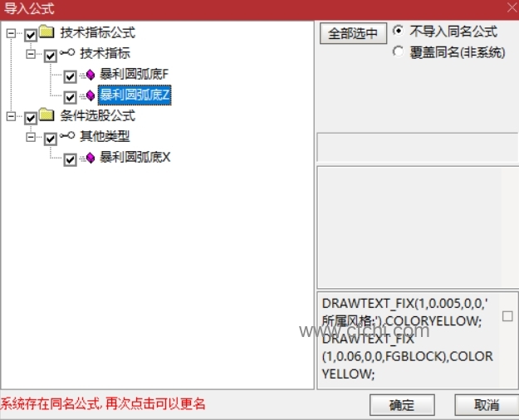Choose the 覆盖同名(非系统) radio option

pos(399,51)
